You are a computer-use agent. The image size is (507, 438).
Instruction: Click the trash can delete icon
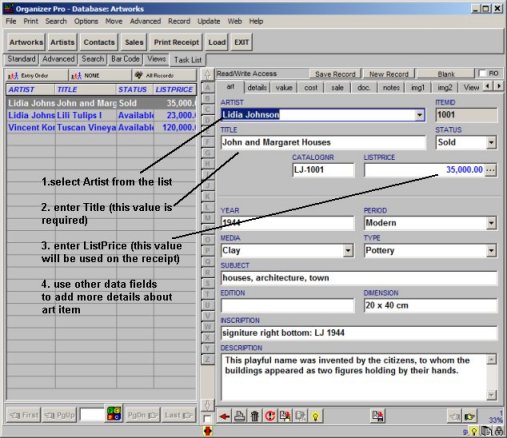pos(255,416)
